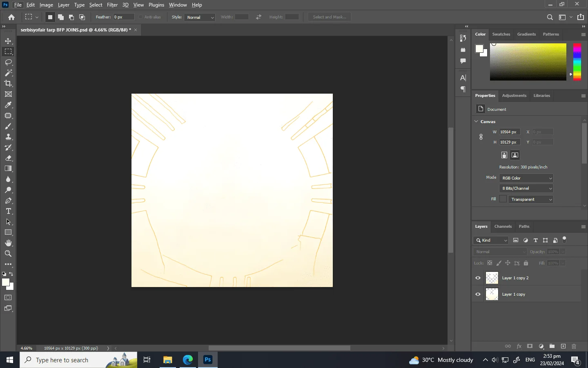This screenshot has height=368, width=588.
Task: Select the Eraser tool
Action: pyautogui.click(x=8, y=158)
